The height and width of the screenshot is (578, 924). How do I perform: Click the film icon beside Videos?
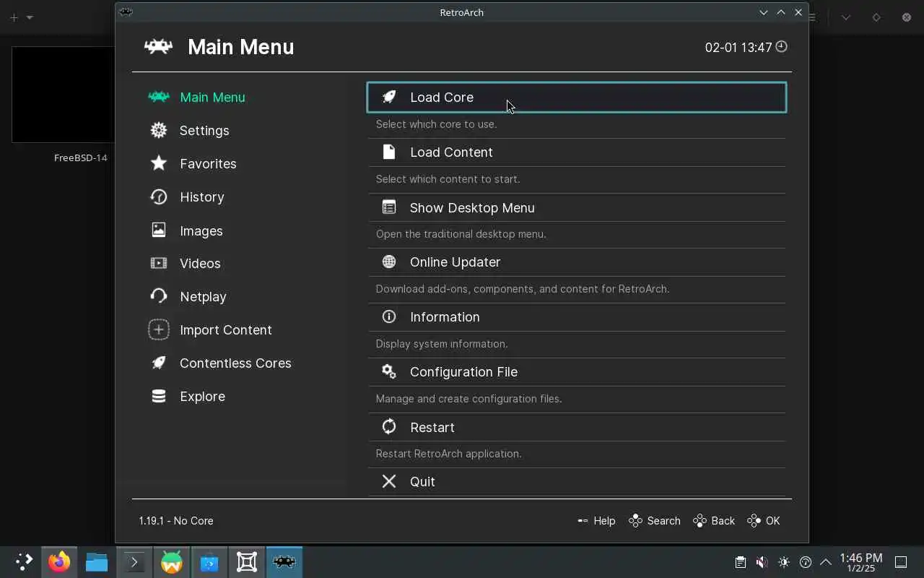[159, 263]
